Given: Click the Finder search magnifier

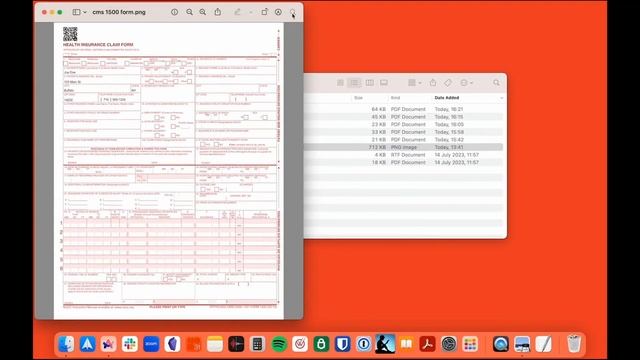Looking at the screenshot, I should pyautogui.click(x=496, y=83).
